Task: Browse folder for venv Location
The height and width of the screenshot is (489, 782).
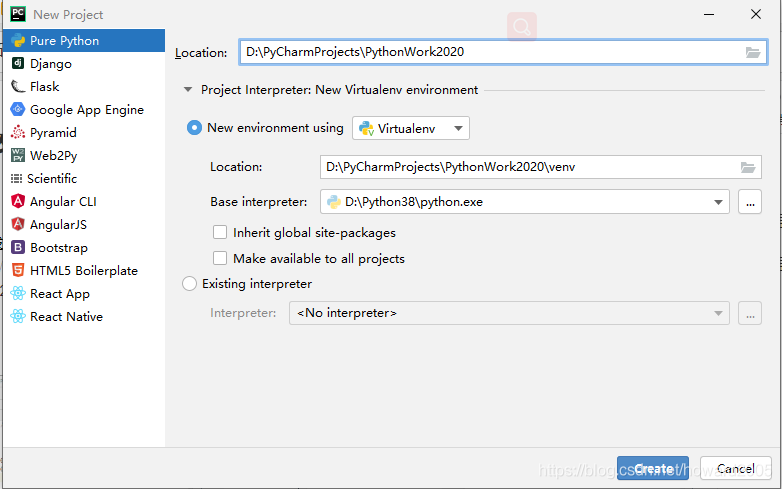Action: pyautogui.click(x=748, y=167)
